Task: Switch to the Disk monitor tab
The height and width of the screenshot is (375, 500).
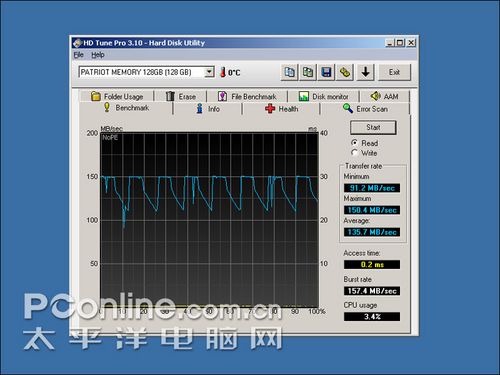Action: click(324, 96)
